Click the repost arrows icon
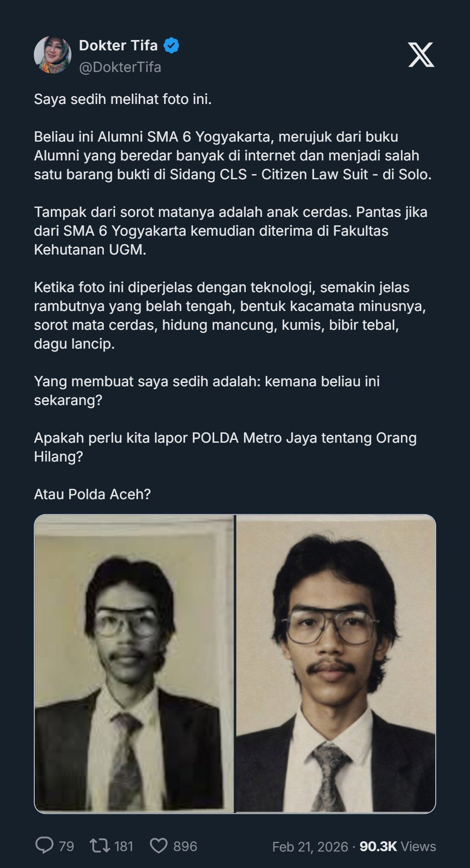Image resolution: width=470 pixels, height=868 pixels. click(x=100, y=846)
